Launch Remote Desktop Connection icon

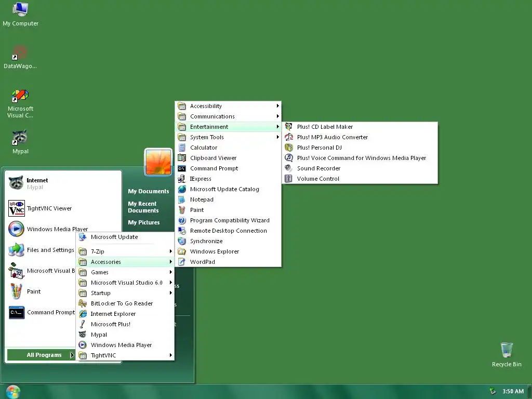pos(182,231)
